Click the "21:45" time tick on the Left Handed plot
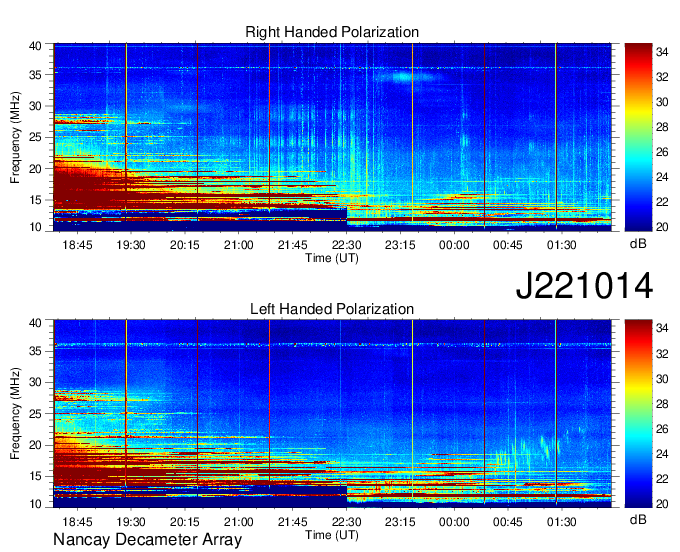 pos(292,522)
